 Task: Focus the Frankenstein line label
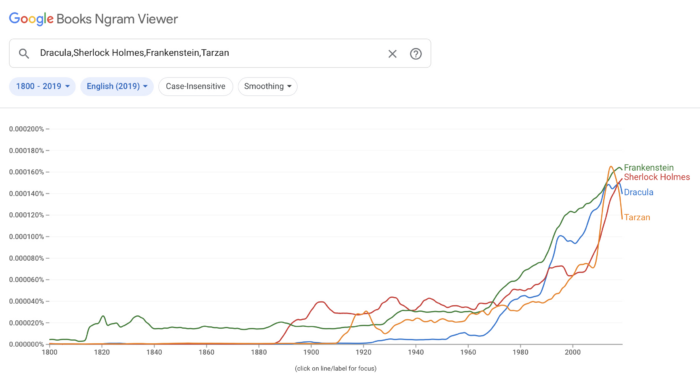[x=648, y=167]
